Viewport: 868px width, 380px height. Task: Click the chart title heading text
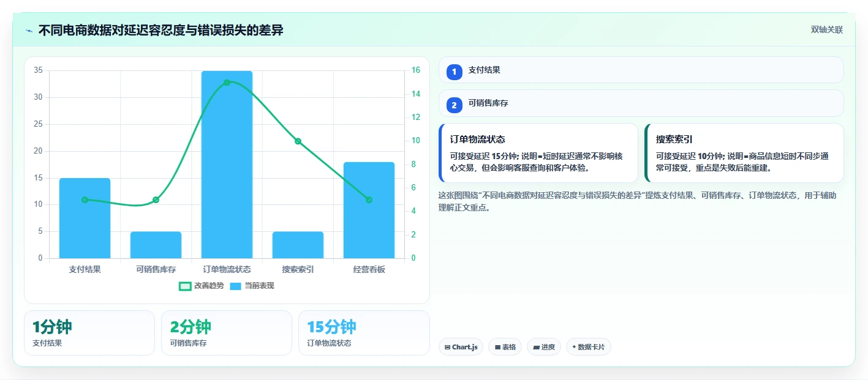pos(160,30)
